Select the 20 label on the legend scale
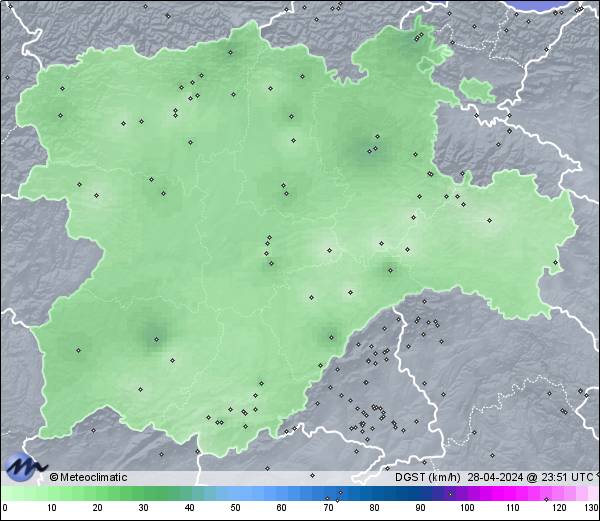600x521 pixels. [x=98, y=508]
